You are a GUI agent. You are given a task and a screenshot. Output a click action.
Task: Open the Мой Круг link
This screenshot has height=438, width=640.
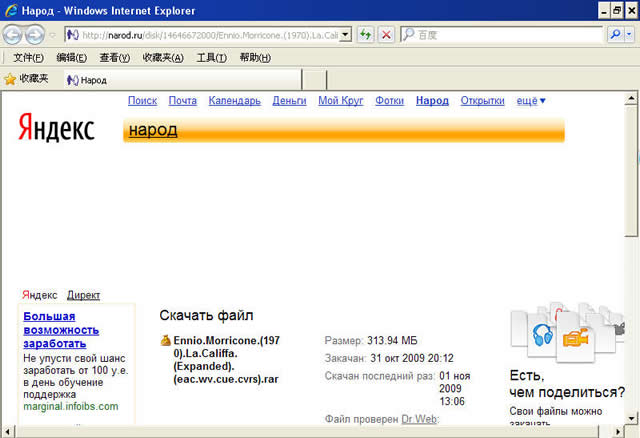click(340, 101)
